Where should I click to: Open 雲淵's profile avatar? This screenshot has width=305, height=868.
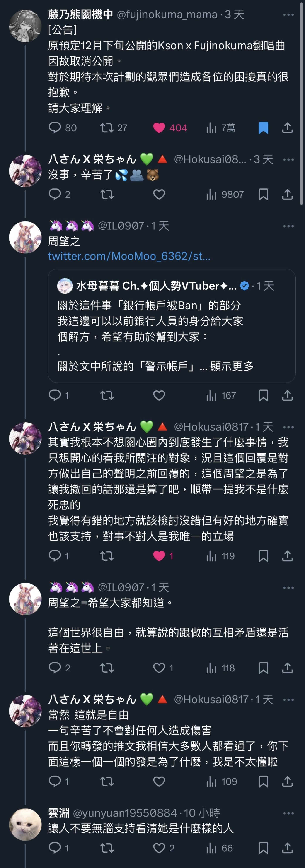click(x=25, y=824)
